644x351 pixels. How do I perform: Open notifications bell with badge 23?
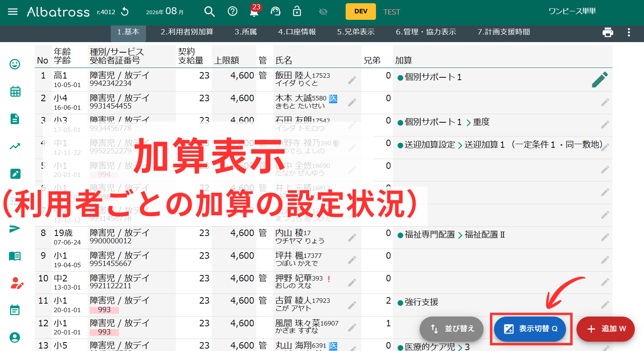254,11
